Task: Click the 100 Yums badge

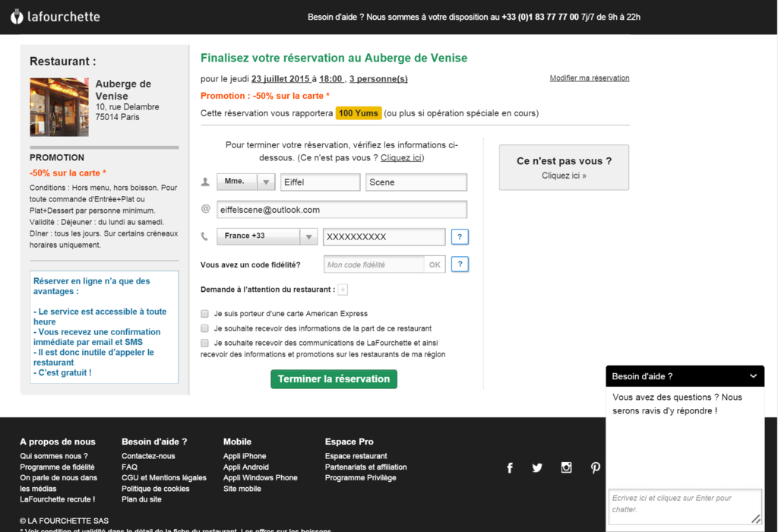Action: click(x=359, y=113)
